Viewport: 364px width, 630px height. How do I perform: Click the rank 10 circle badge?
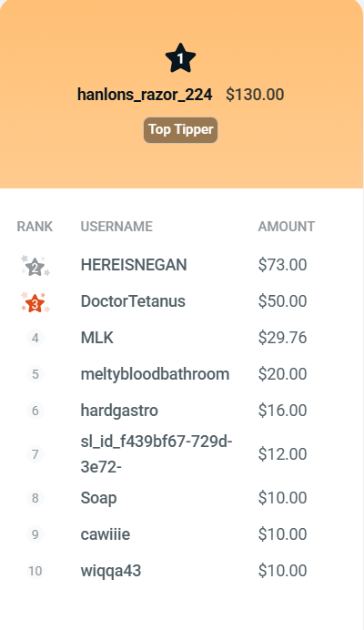coord(35,571)
